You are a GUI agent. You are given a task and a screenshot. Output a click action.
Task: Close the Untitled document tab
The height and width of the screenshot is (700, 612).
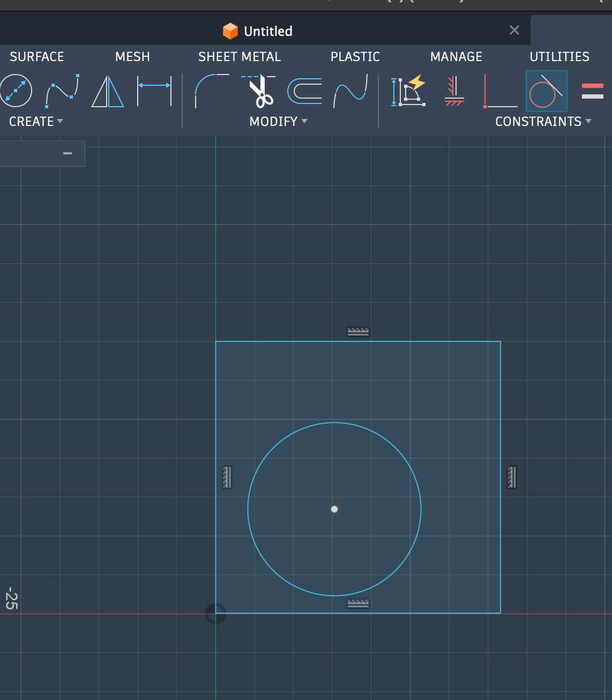tap(514, 31)
